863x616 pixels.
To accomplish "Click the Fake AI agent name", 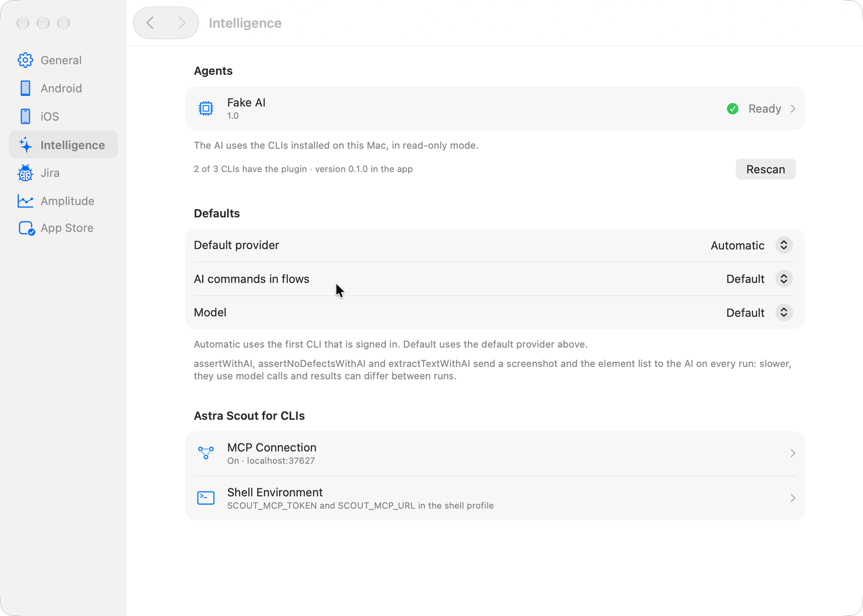I will pos(247,102).
